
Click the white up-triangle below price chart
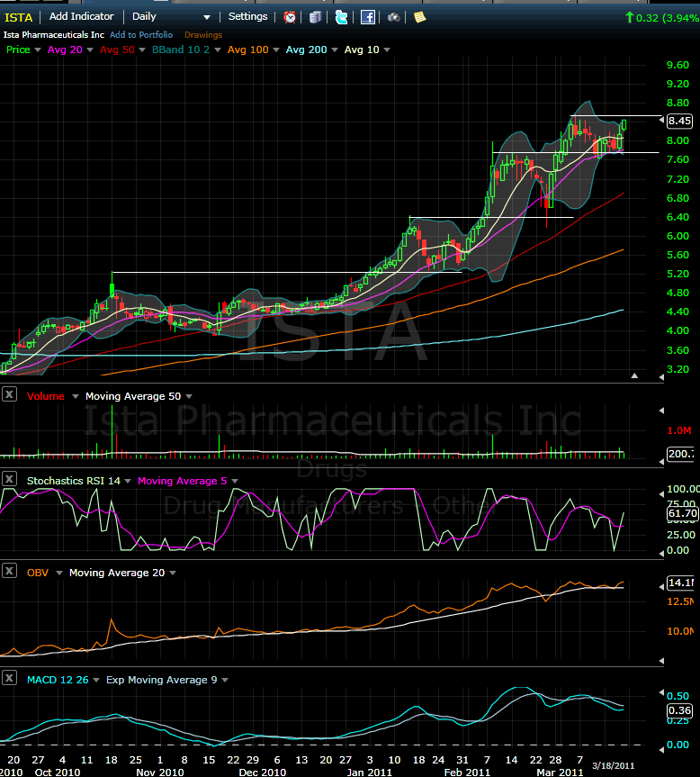[634, 375]
